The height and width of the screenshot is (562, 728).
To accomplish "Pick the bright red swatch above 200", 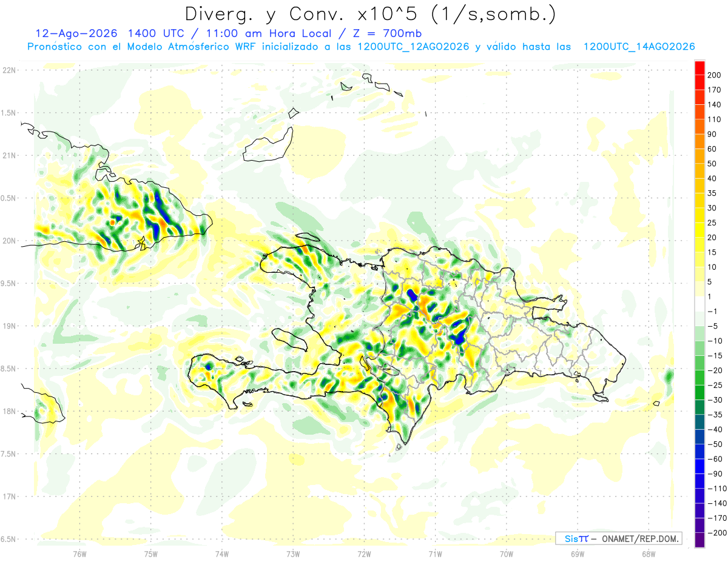I will pyautogui.click(x=700, y=68).
